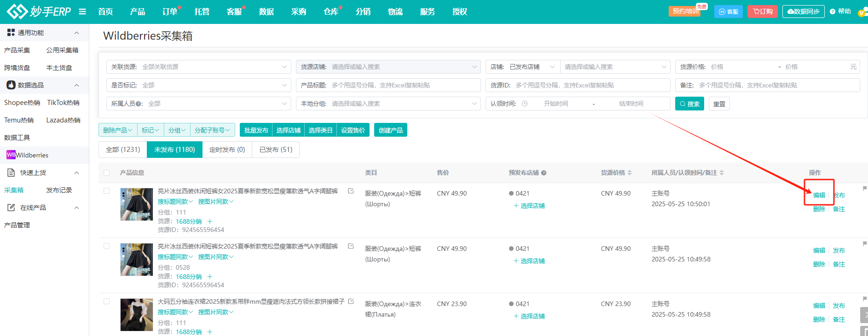Switch to 定时发布 (0) tab
Viewport: 868px width, 336px height.
[227, 150]
